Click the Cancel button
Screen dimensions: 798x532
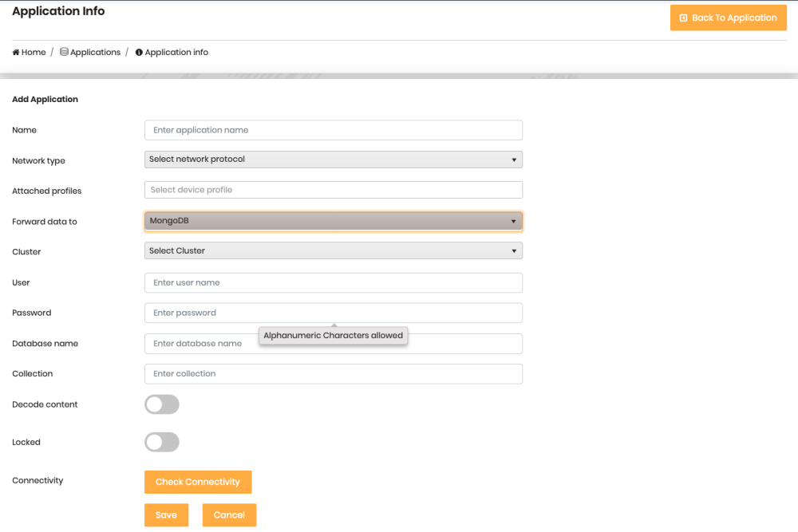pyautogui.click(x=229, y=515)
